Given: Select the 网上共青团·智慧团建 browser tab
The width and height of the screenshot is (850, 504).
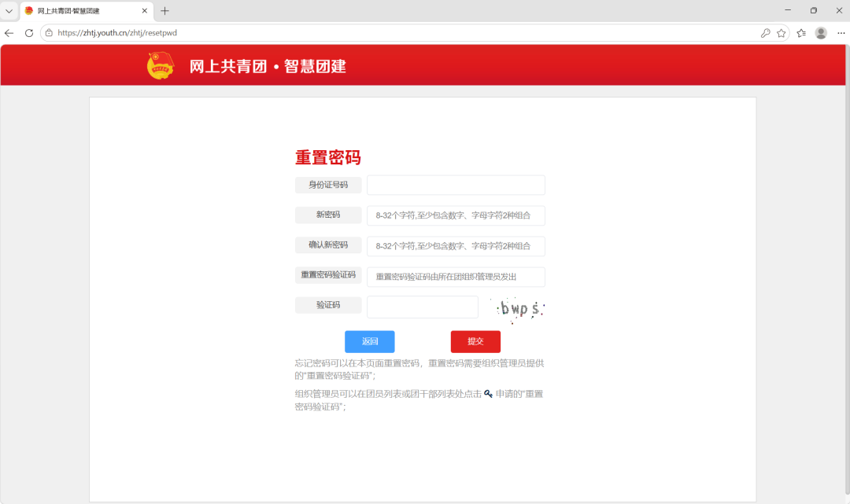Looking at the screenshot, I should pyautogui.click(x=87, y=11).
